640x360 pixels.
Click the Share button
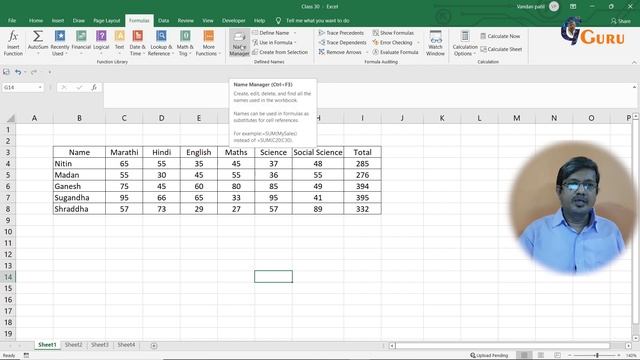tap(621, 21)
